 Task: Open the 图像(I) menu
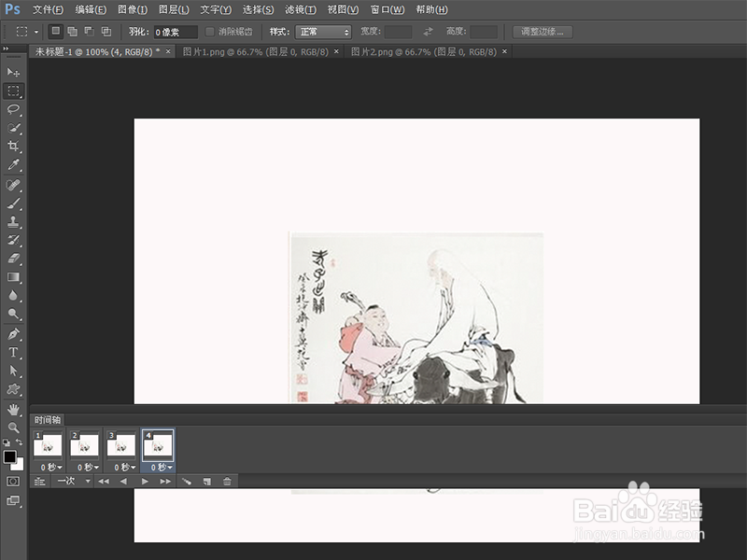[133, 9]
